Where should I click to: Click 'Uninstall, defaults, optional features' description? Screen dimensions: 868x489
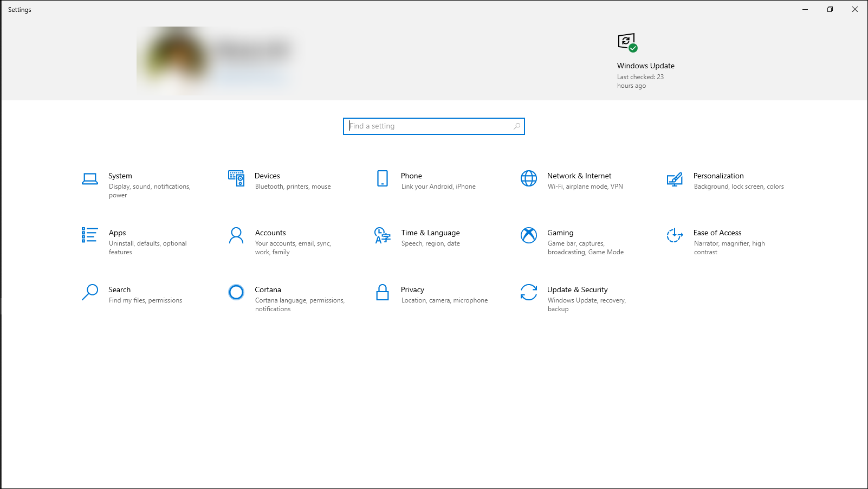(148, 248)
